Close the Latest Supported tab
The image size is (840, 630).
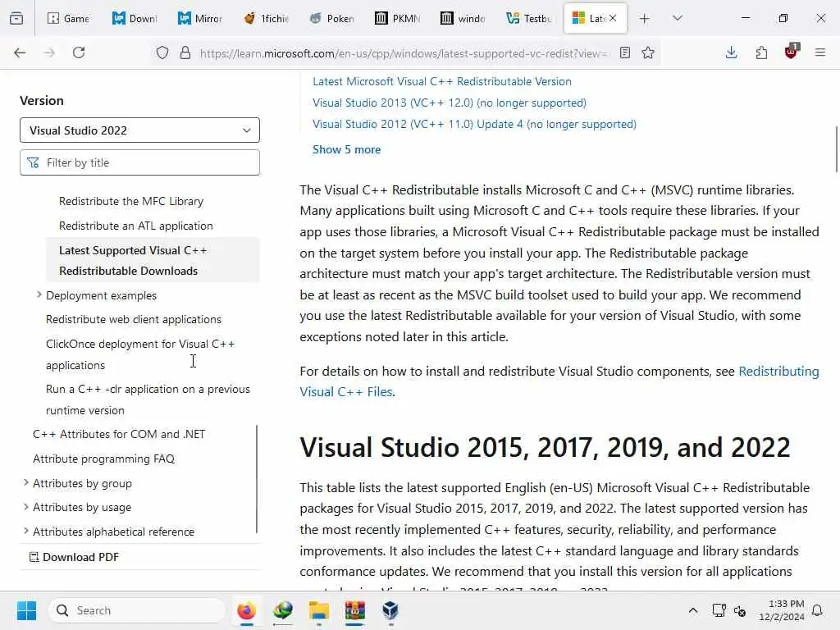coord(613,18)
